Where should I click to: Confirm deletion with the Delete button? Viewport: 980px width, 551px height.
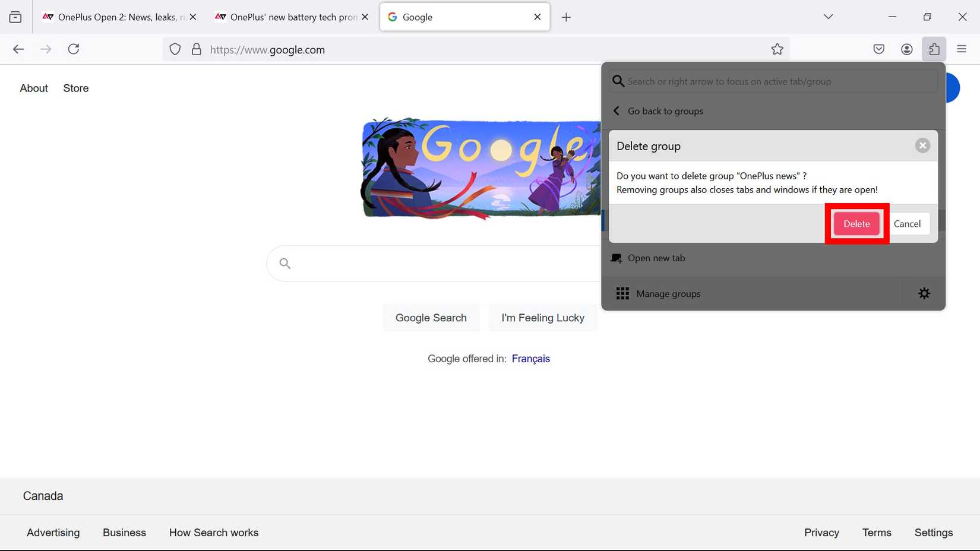point(856,224)
